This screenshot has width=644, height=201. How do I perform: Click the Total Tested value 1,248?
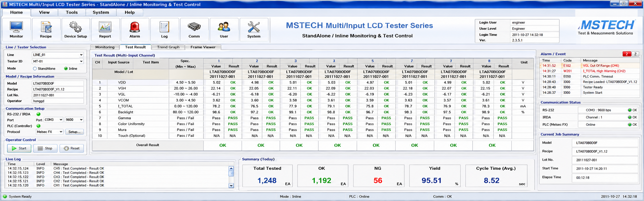coord(267,180)
